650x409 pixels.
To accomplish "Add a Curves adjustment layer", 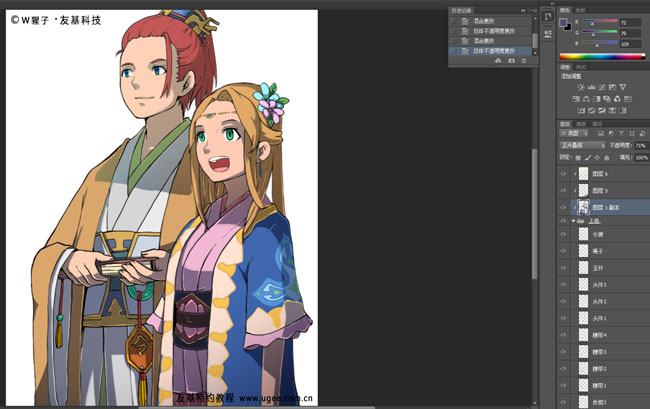I will point(602,87).
